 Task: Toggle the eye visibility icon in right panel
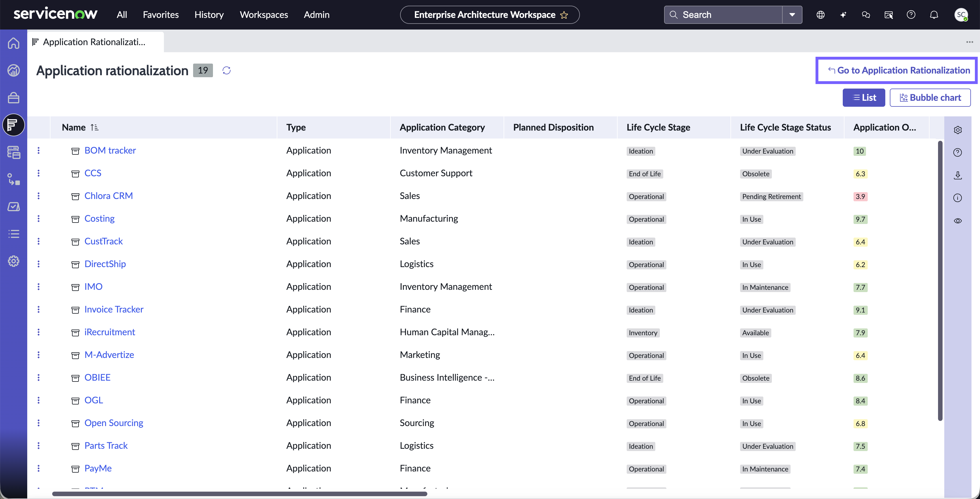pos(958,221)
